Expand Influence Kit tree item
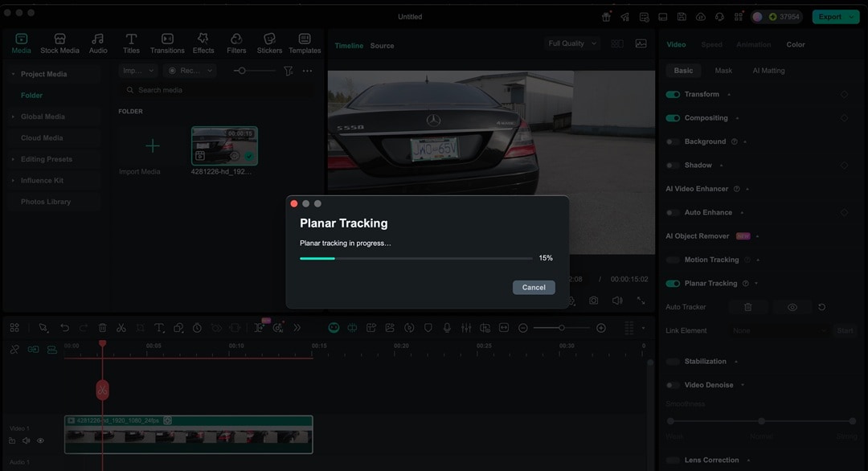 13,180
